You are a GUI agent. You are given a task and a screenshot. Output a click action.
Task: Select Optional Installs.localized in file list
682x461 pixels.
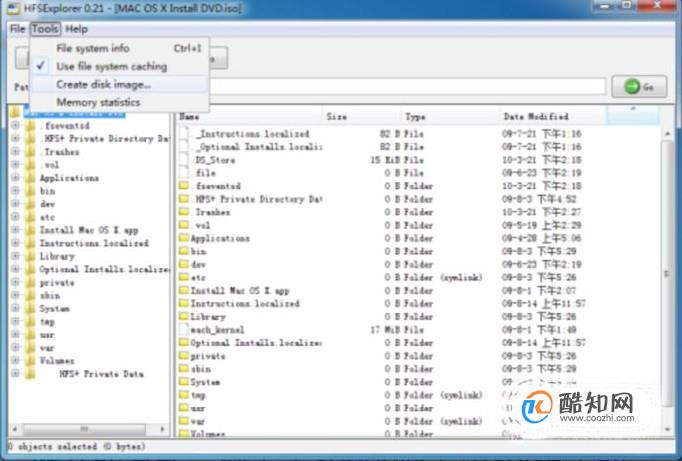coord(256,343)
